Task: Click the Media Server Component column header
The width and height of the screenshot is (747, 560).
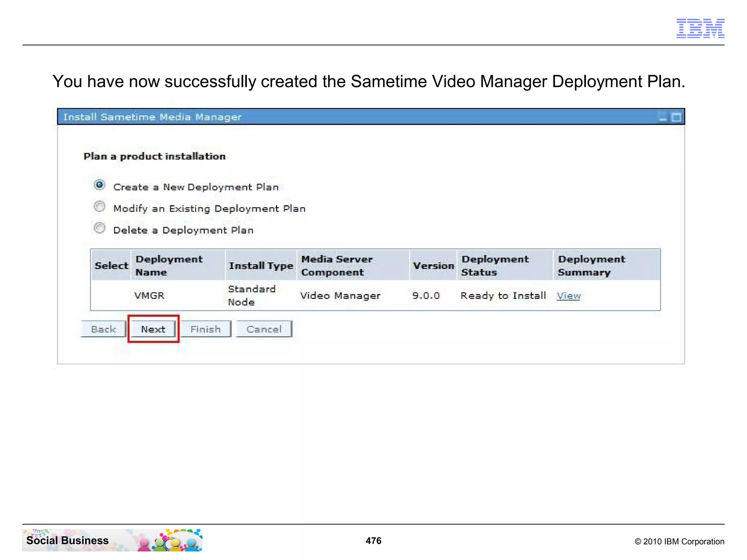Action: [353, 265]
